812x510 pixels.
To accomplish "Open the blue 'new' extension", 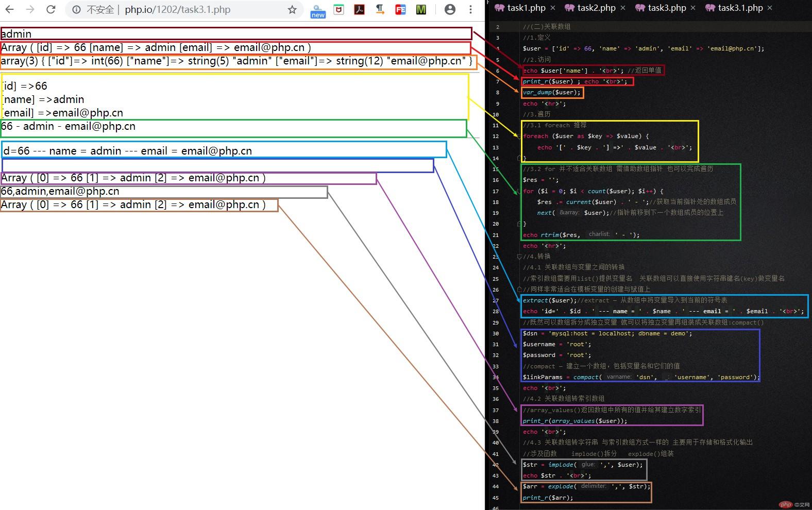I will [318, 10].
